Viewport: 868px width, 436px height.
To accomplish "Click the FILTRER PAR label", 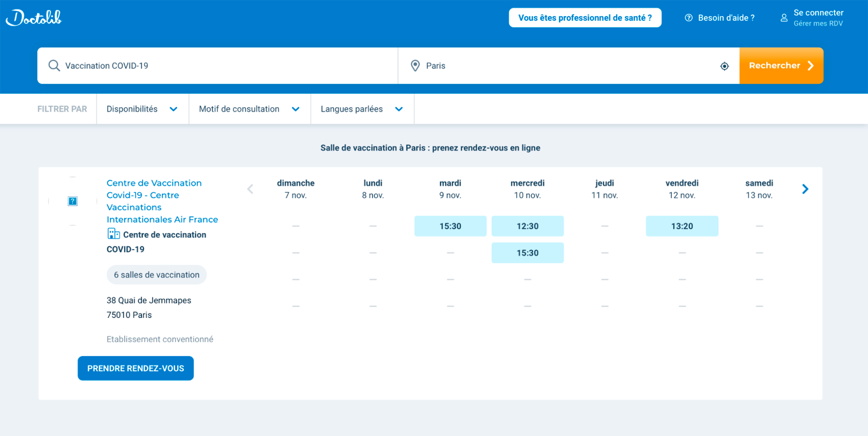I will click(x=62, y=109).
